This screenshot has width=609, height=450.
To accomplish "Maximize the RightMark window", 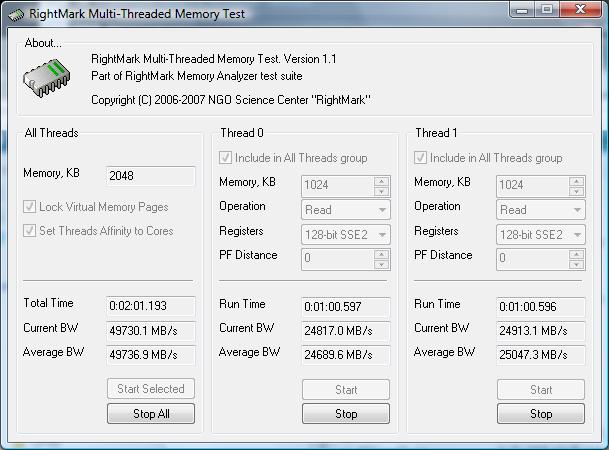I will pos(547,9).
